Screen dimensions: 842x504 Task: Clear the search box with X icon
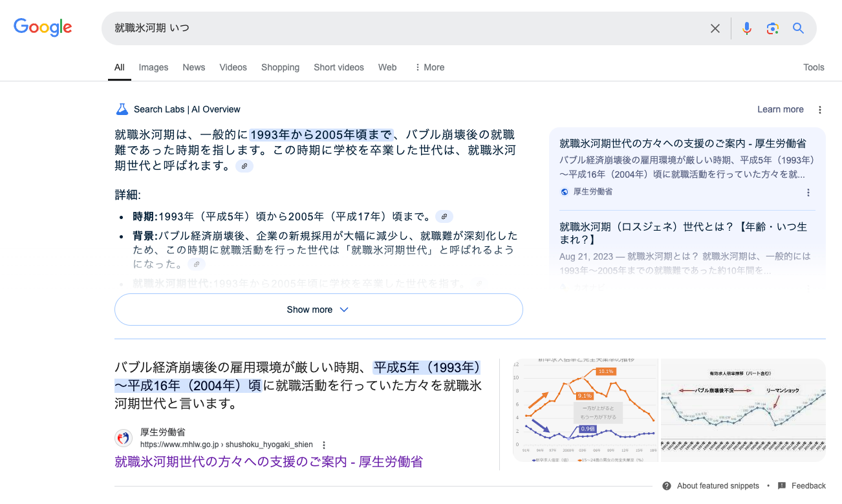(715, 28)
